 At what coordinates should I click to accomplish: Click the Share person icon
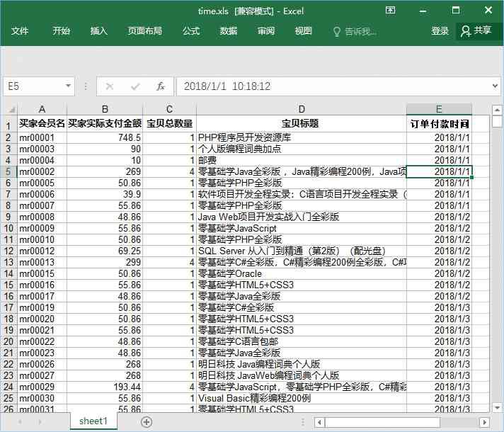(x=466, y=31)
